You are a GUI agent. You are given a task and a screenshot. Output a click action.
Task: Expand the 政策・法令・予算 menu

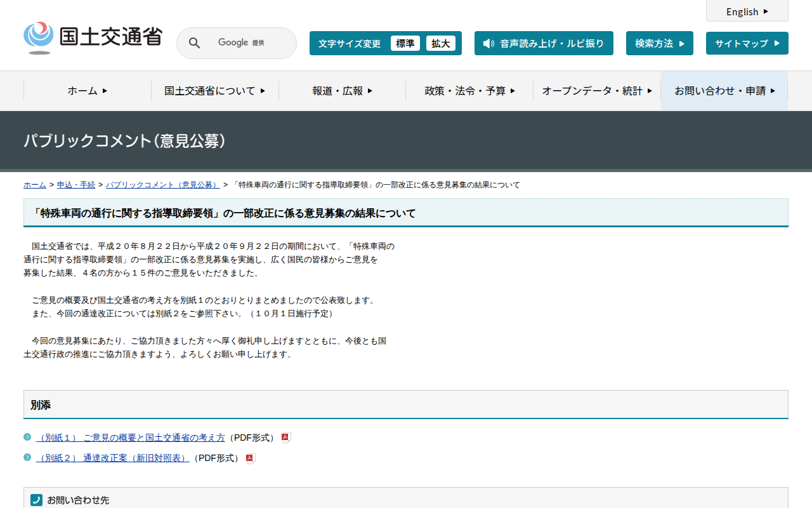pyautogui.click(x=469, y=91)
